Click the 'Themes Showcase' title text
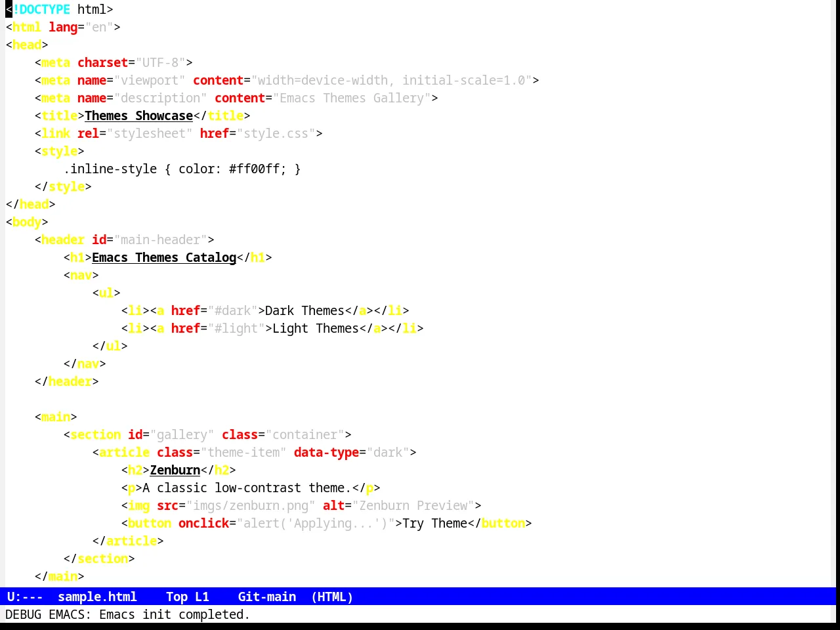Image resolution: width=840 pixels, height=630 pixels. click(x=138, y=115)
